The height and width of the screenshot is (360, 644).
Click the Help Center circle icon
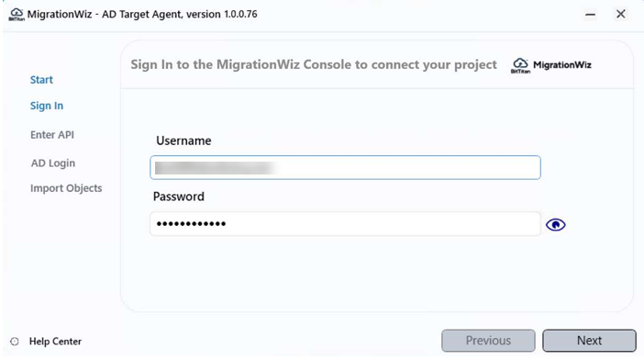(15, 342)
